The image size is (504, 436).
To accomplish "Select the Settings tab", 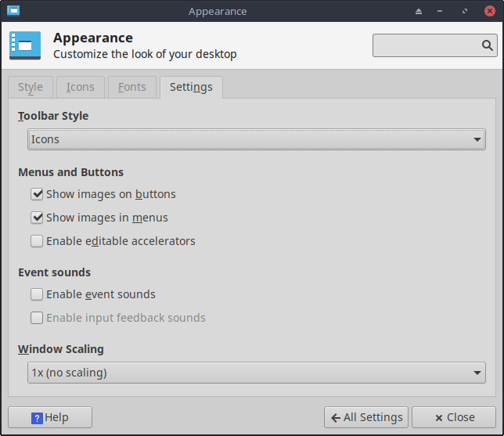I will 191,87.
